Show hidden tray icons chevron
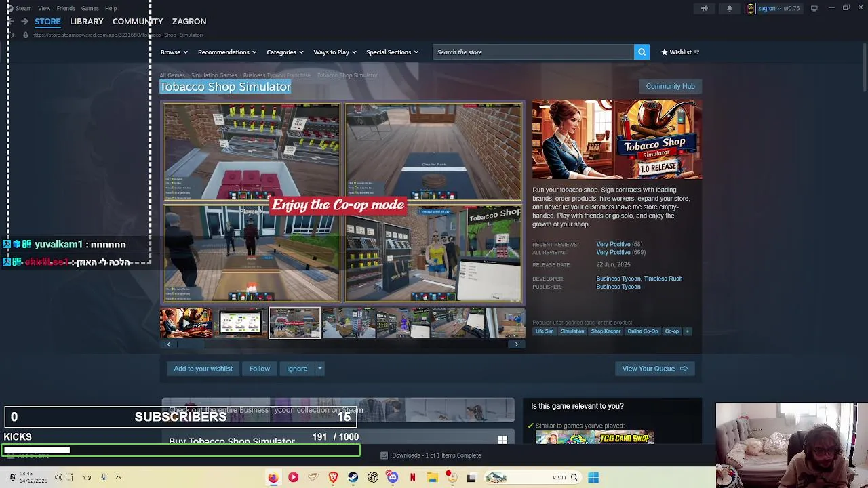The height and width of the screenshot is (488, 868). click(x=118, y=477)
